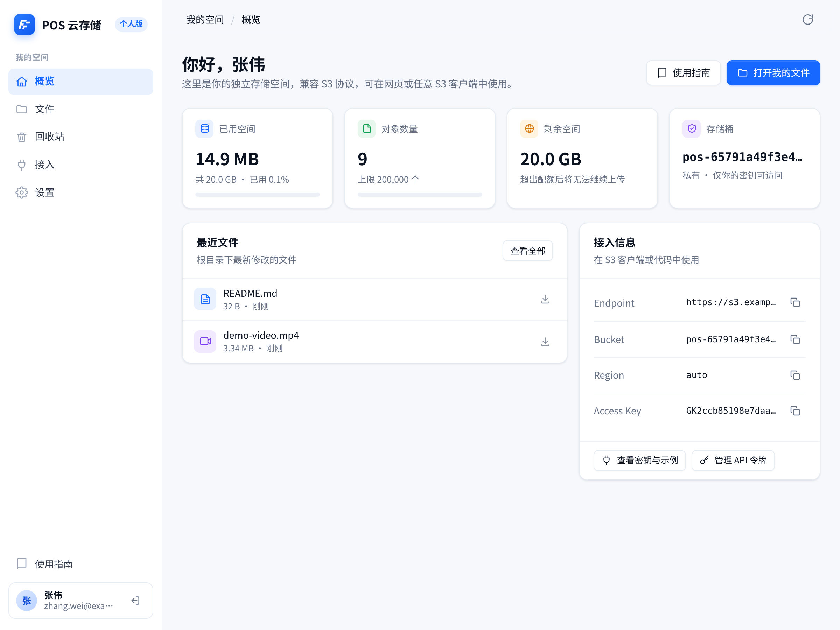Click the POS 云存储 logo icon
Viewport: 840px width, 630px height.
point(24,25)
